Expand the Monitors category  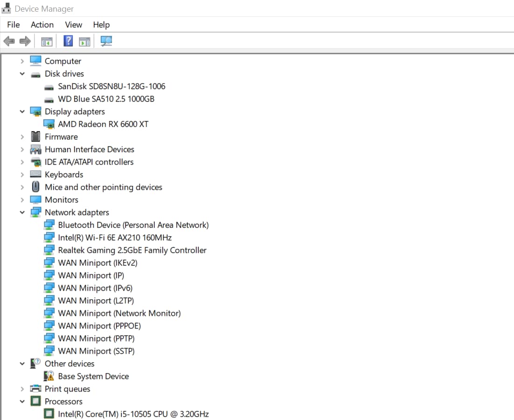[x=22, y=200]
